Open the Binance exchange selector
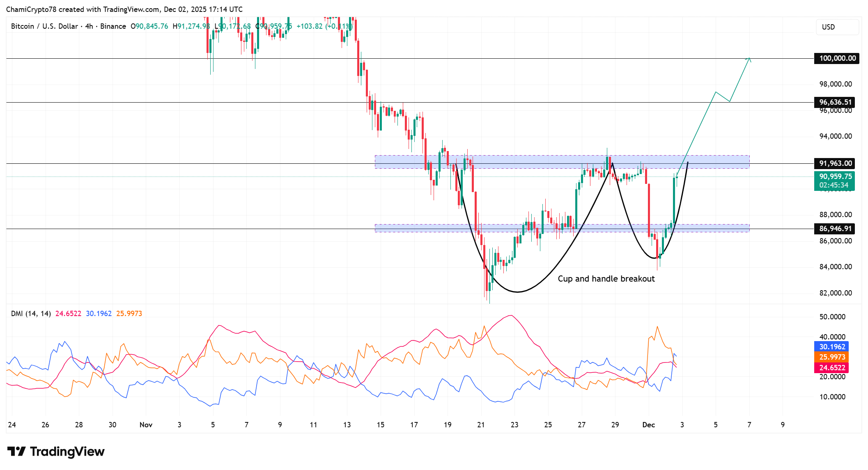 click(x=112, y=26)
